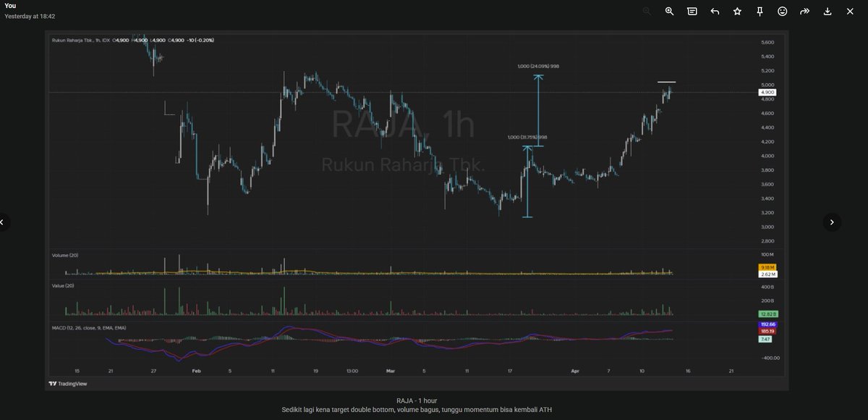The width and height of the screenshot is (868, 420).
Task: Forward this image message
Action: (805, 12)
